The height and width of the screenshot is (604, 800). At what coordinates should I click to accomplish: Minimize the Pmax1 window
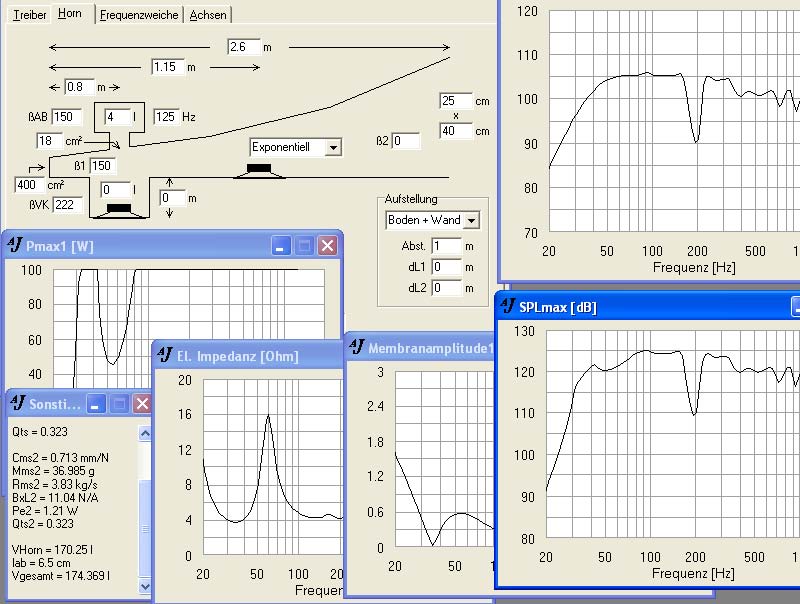pos(281,246)
